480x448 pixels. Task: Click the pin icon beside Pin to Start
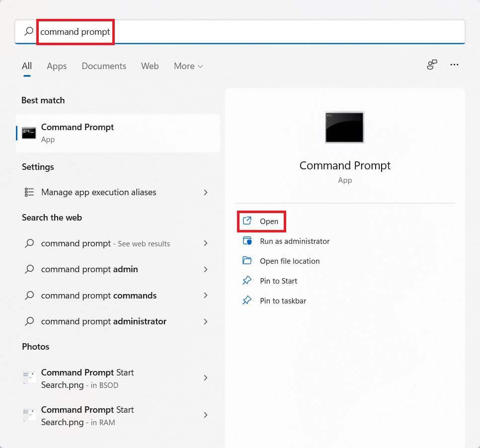(x=247, y=280)
